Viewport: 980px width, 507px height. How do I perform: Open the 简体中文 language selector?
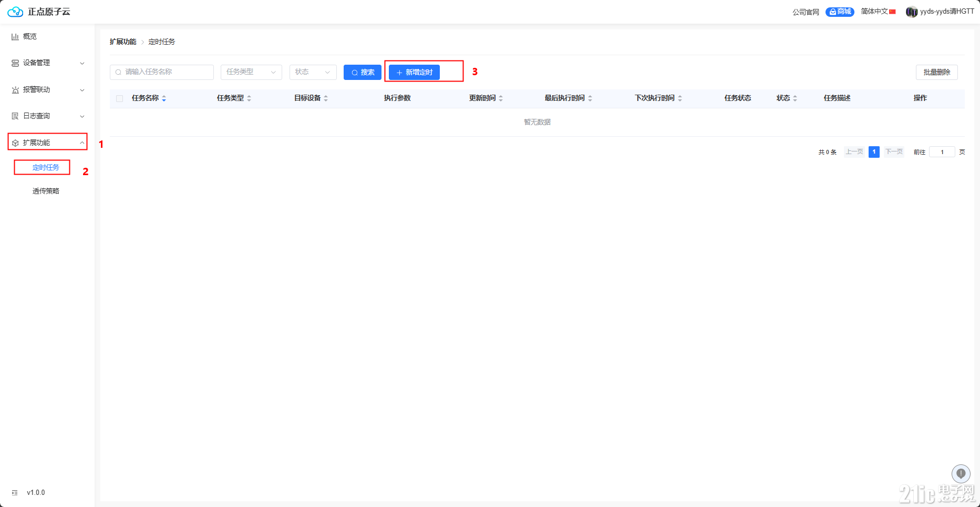[x=878, y=12]
